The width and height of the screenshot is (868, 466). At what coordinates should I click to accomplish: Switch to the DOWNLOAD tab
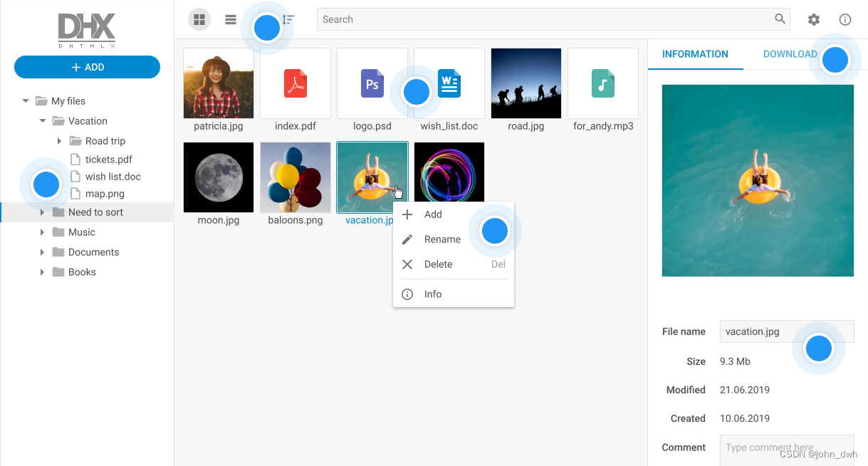click(790, 53)
